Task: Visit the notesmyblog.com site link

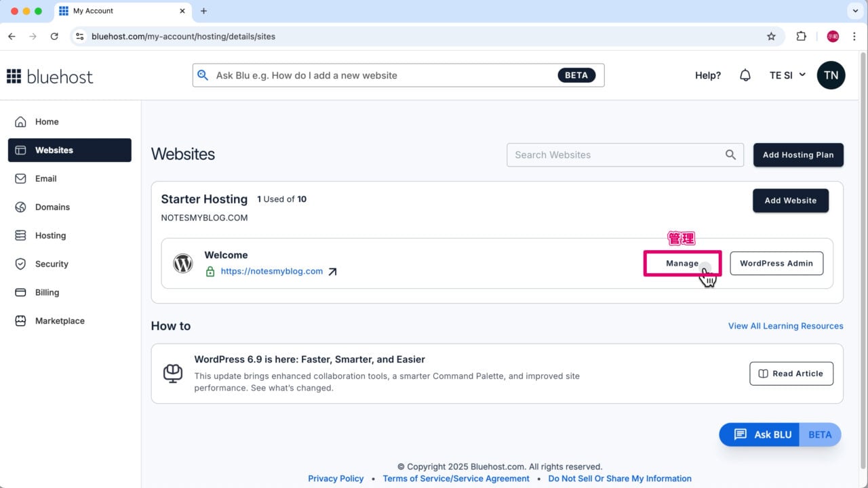Action: pyautogui.click(x=271, y=270)
